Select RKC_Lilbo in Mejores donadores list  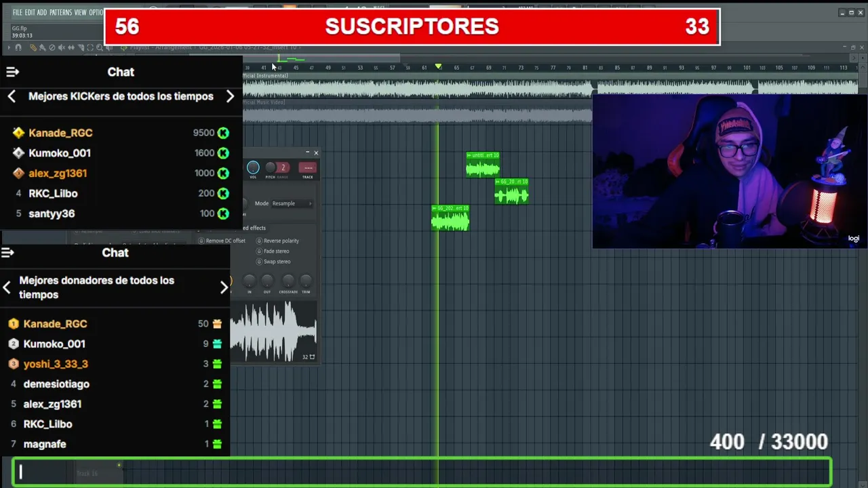(x=47, y=424)
